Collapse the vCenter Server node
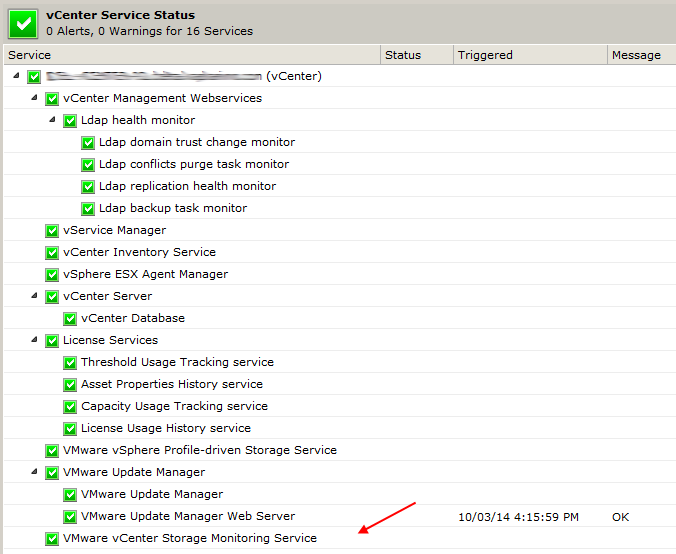Viewport: 676px width, 554px height. (x=34, y=295)
